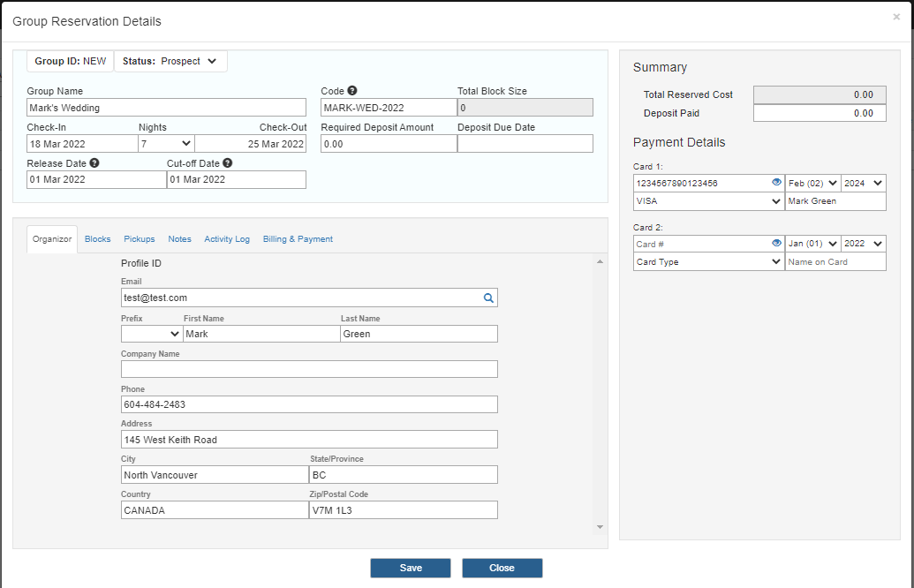914x588 pixels.
Task: Click the Required Deposit Amount field
Action: click(389, 143)
